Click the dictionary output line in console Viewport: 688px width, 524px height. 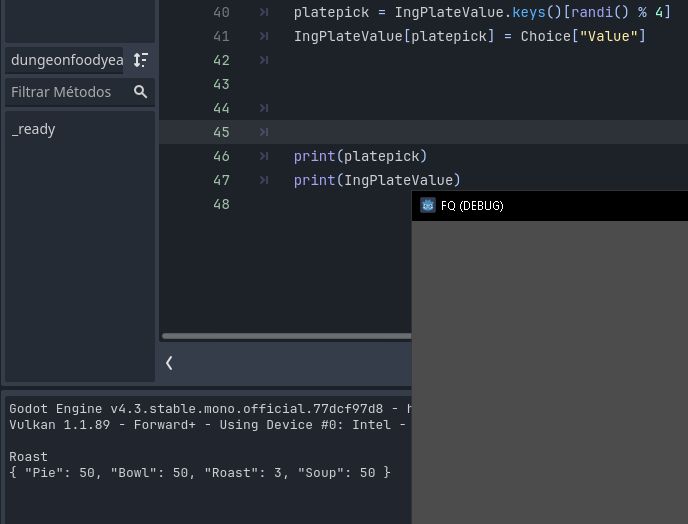pos(200,473)
